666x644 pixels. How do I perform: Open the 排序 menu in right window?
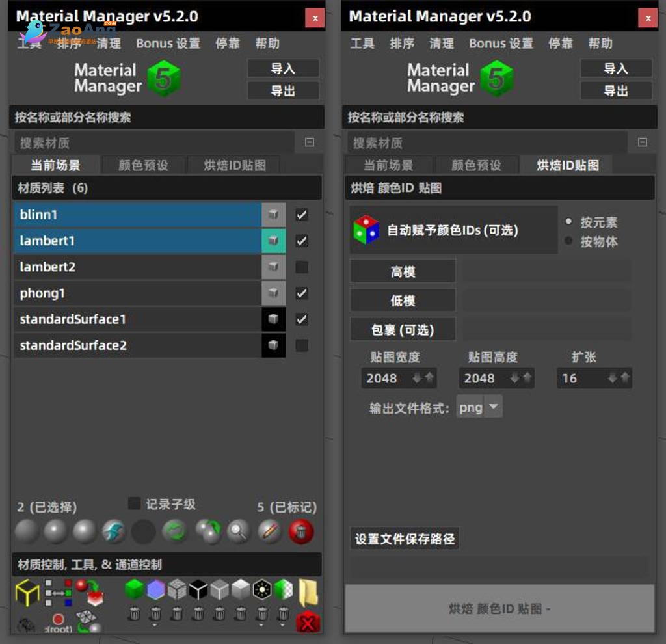coord(402,44)
